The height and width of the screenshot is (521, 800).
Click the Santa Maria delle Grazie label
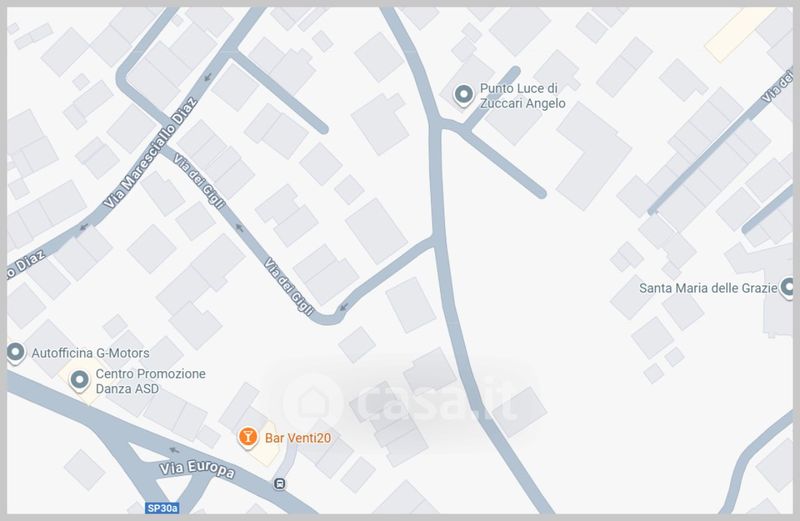(x=708, y=288)
